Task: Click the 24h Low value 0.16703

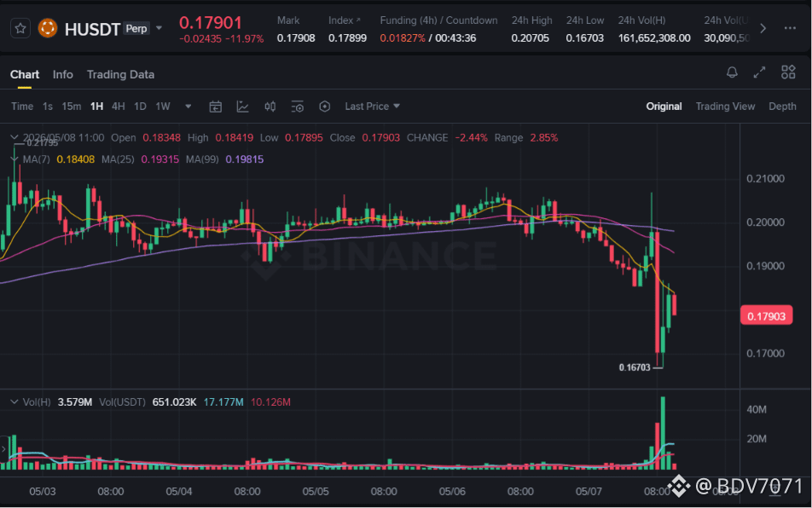Action: click(584, 38)
